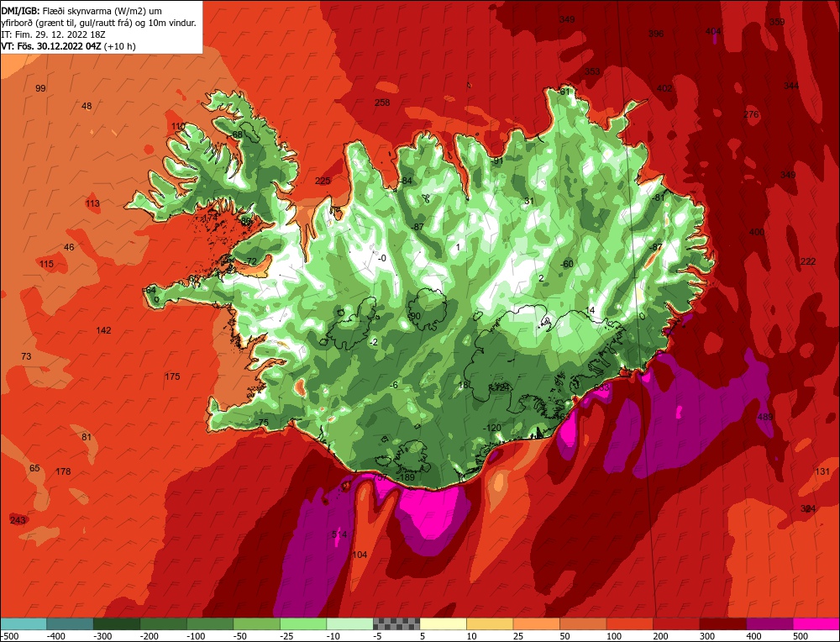Click the map value '178'
The width and height of the screenshot is (840, 642).
[x=63, y=471]
